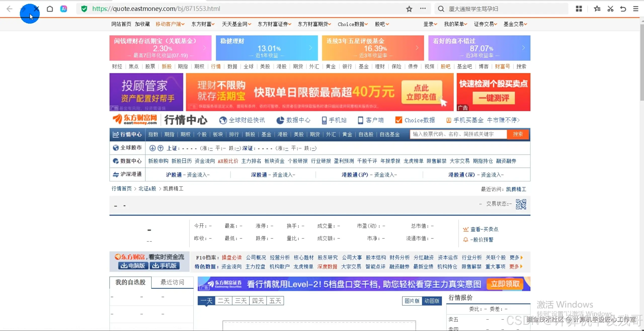Expand the Choice数据 top dropdown

coord(353,24)
